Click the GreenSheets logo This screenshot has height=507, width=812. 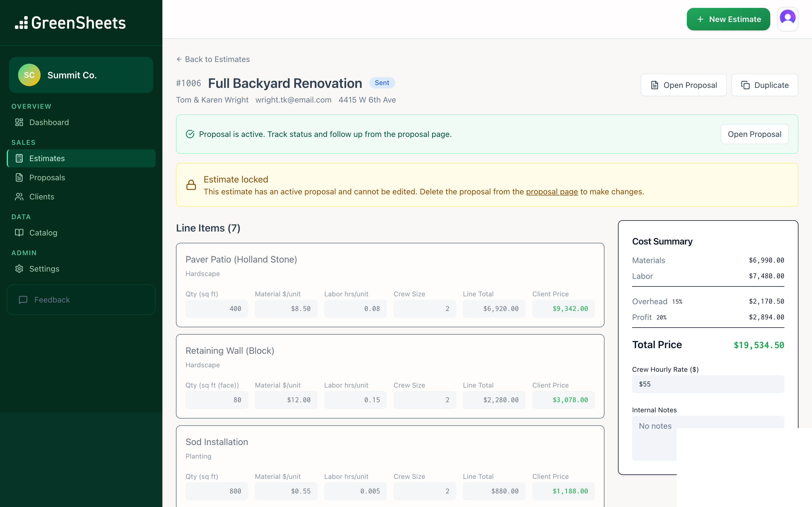tap(71, 23)
